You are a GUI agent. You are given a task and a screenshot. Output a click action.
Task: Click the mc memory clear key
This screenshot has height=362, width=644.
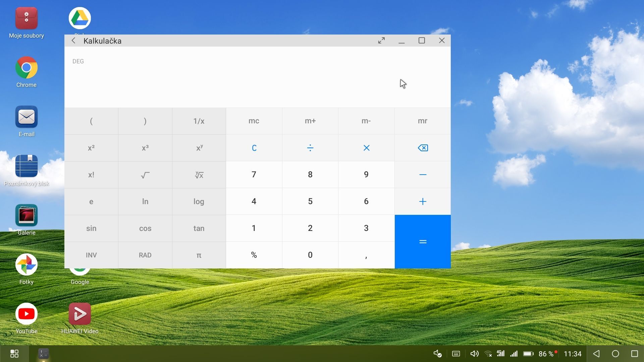(x=254, y=121)
